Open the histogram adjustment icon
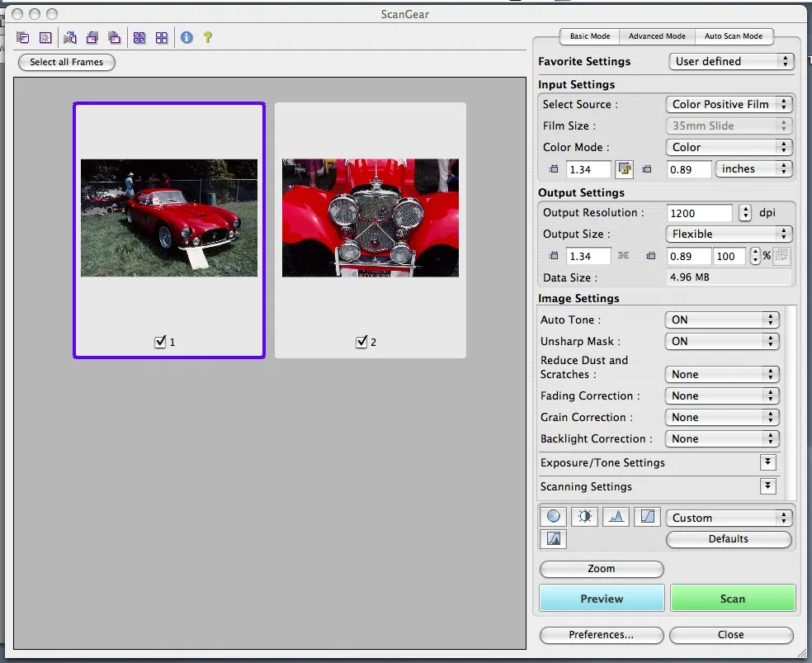Image resolution: width=812 pixels, height=663 pixels. point(616,517)
